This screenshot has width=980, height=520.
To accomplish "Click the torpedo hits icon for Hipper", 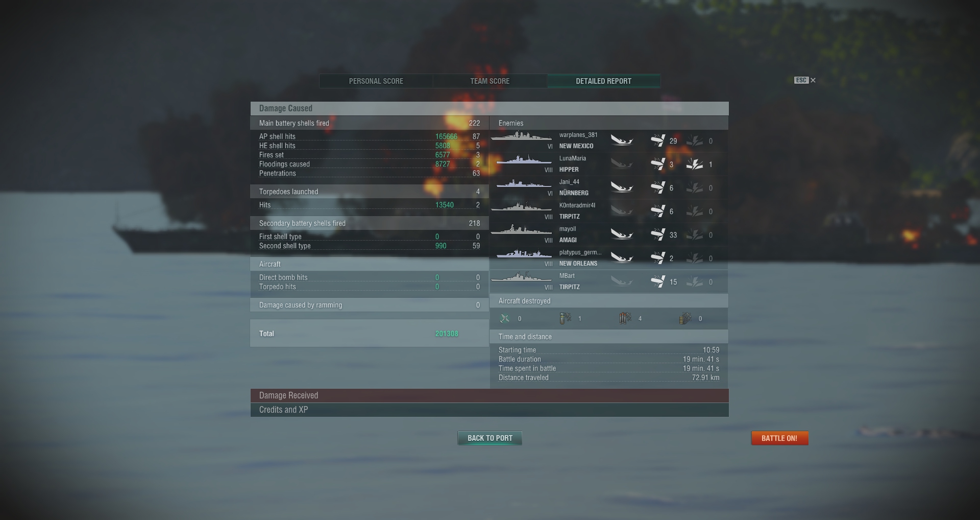I will click(695, 164).
